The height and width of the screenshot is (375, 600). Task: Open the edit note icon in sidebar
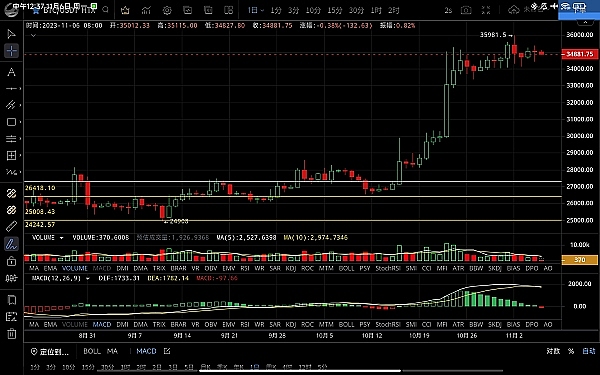tap(11, 316)
